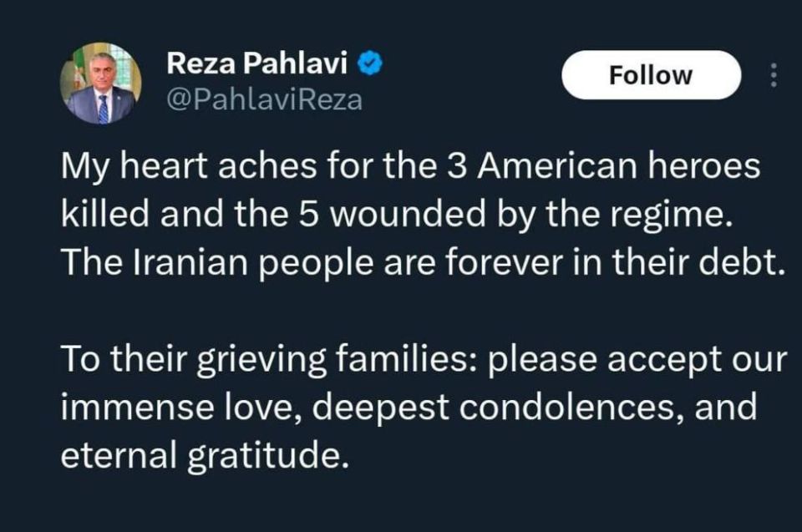Toggle follow state on the Follow button
The height and width of the screenshot is (532, 802).
click(651, 74)
